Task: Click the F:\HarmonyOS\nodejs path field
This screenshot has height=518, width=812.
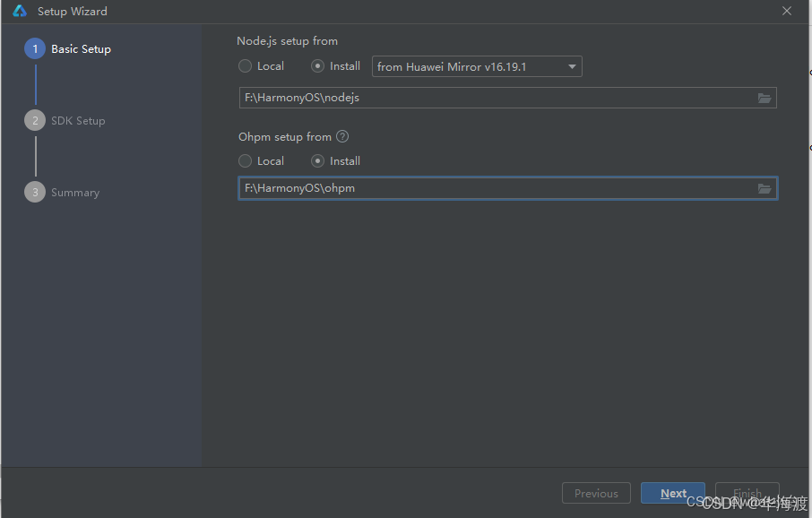Action: pyautogui.click(x=507, y=98)
